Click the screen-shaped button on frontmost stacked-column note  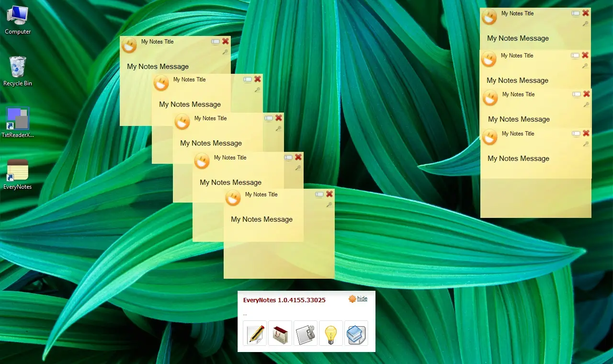pos(576,134)
